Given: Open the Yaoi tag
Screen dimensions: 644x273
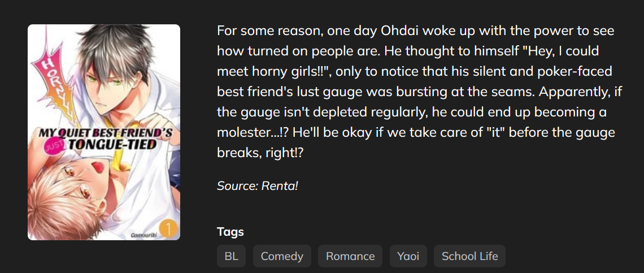Looking at the screenshot, I should pos(408,256).
